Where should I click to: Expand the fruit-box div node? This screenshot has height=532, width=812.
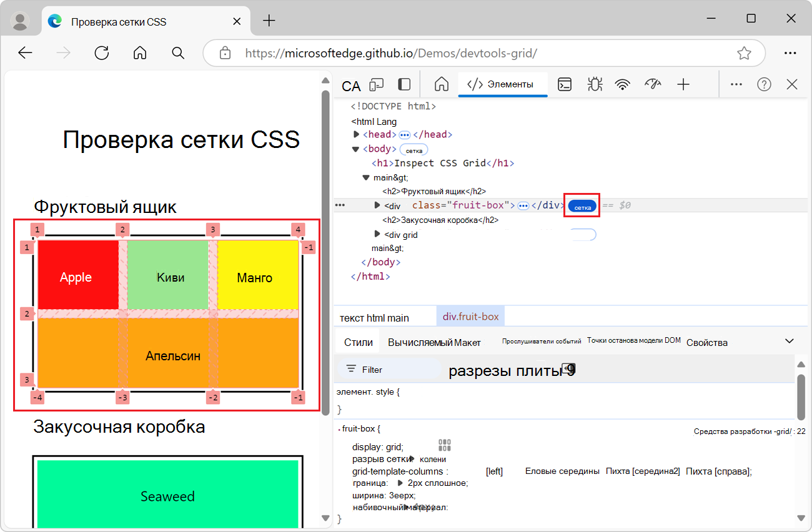(x=377, y=205)
